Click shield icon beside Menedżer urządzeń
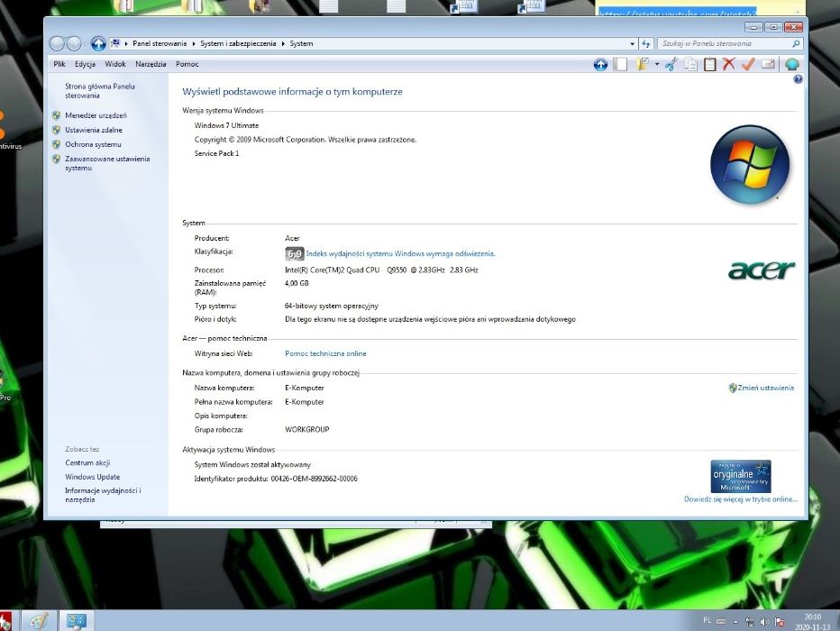The height and width of the screenshot is (631, 840). tap(56, 115)
